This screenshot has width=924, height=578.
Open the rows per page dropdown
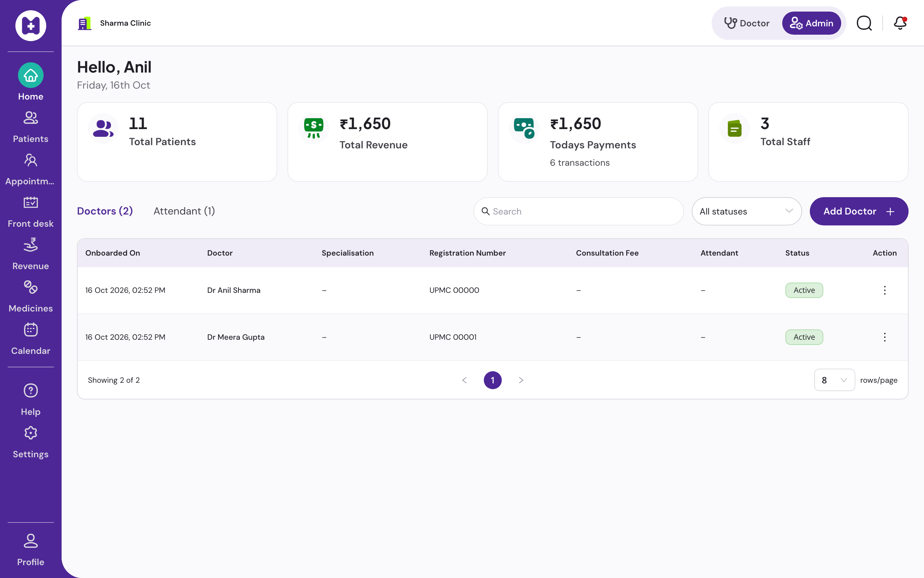[834, 380]
